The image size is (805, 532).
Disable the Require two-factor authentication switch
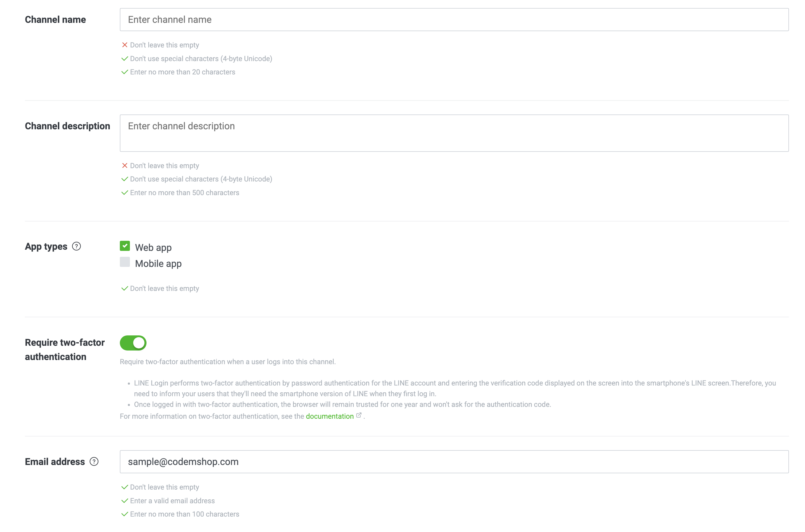pos(133,343)
